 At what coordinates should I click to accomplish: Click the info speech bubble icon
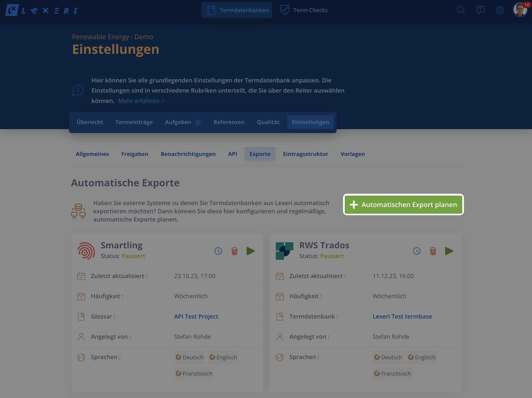click(x=78, y=90)
